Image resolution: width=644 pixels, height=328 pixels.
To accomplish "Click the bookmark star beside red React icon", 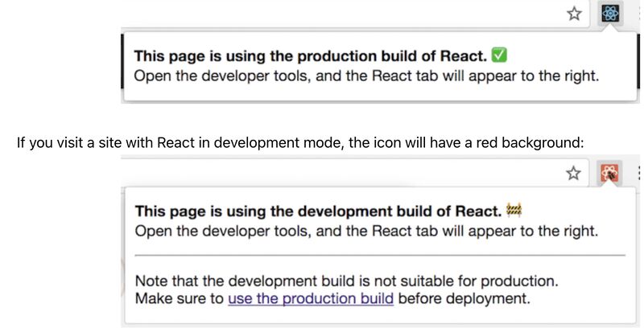I will 573,173.
